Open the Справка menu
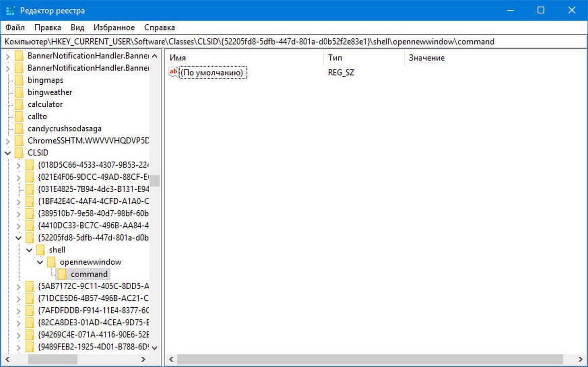 pos(160,27)
